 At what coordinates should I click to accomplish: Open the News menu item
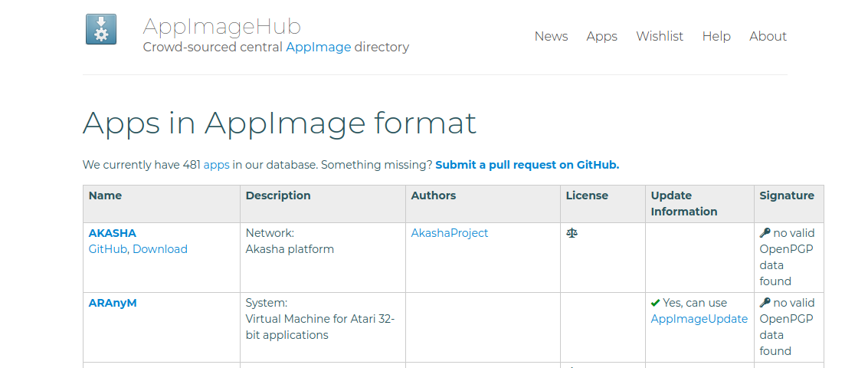[551, 36]
